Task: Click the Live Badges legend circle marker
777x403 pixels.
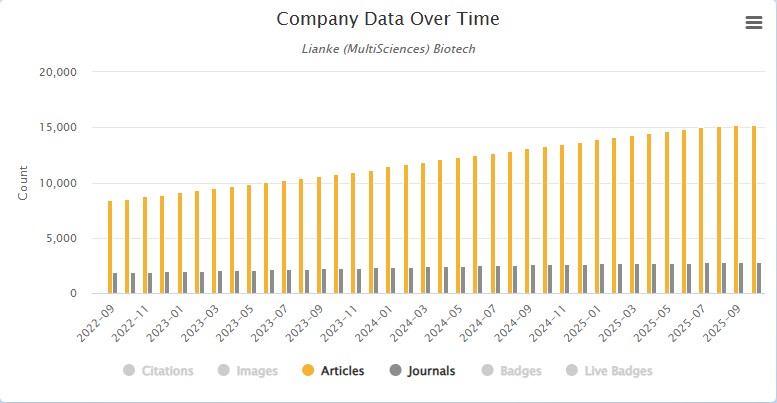Action: (571, 371)
